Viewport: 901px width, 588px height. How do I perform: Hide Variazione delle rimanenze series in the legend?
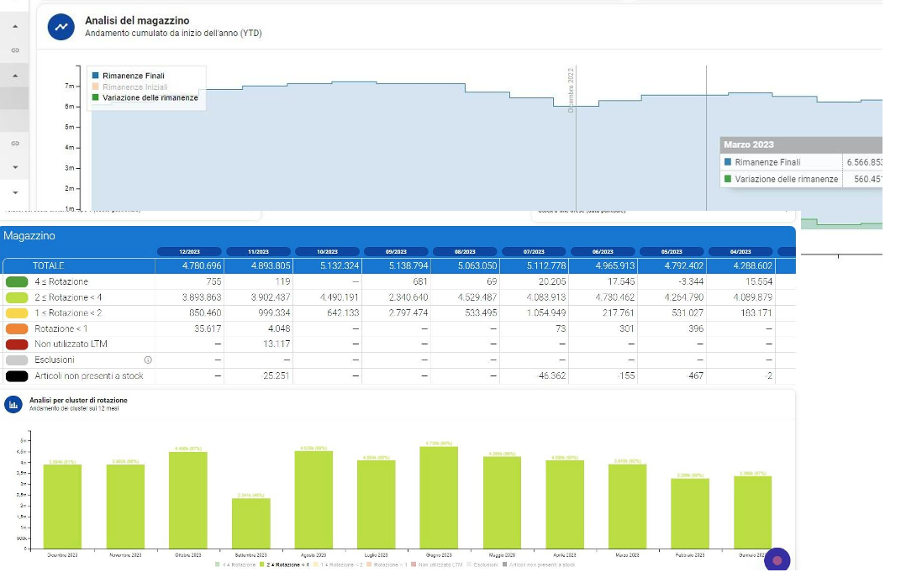(x=145, y=97)
